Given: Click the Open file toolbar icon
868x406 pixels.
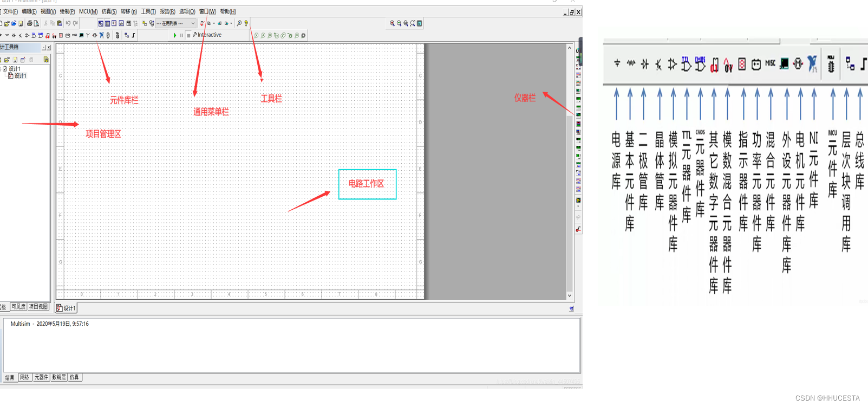Looking at the screenshot, I should click(7, 23).
